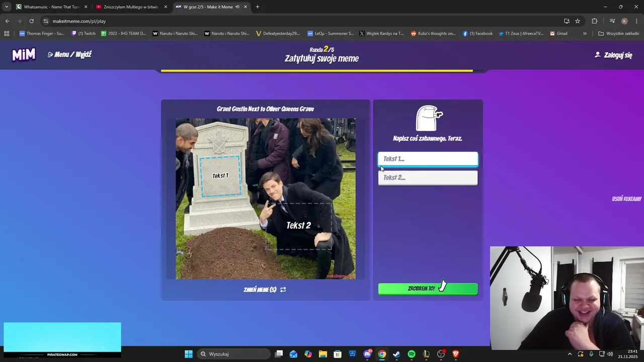
Task: Open a new browser tab
Action: (258, 7)
